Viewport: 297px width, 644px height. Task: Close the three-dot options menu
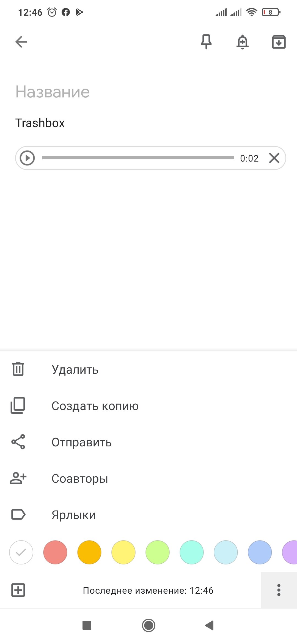click(x=279, y=590)
